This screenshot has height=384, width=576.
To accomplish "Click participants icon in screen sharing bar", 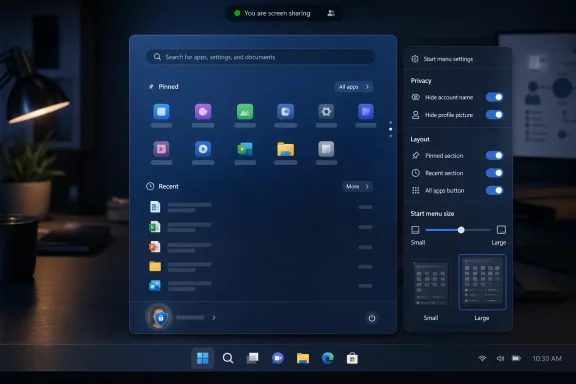I will (331, 13).
